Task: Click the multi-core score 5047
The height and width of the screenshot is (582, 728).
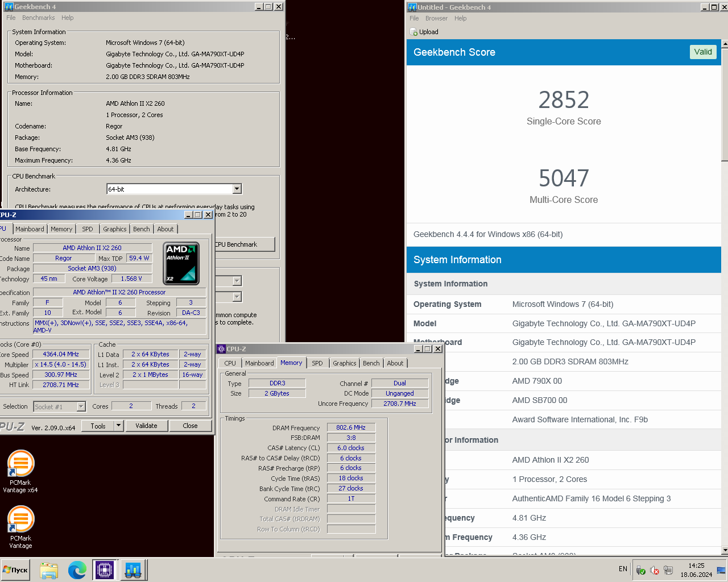Action: click(x=564, y=178)
